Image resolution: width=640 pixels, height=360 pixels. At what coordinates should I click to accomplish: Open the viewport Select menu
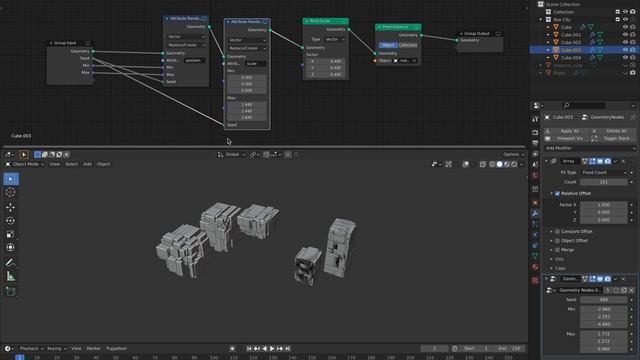tap(71, 164)
